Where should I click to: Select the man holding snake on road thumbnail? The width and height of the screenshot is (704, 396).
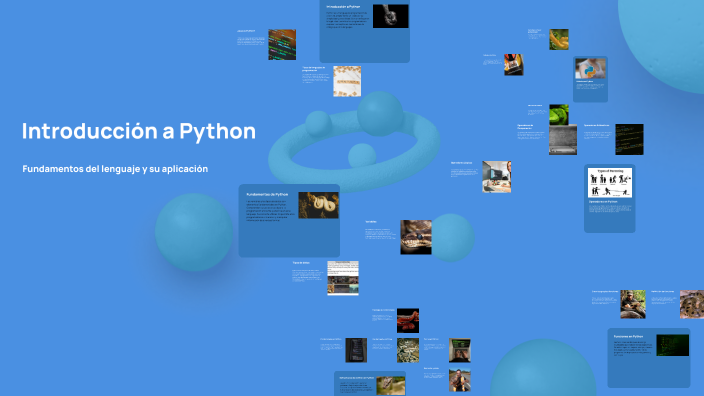(460, 380)
